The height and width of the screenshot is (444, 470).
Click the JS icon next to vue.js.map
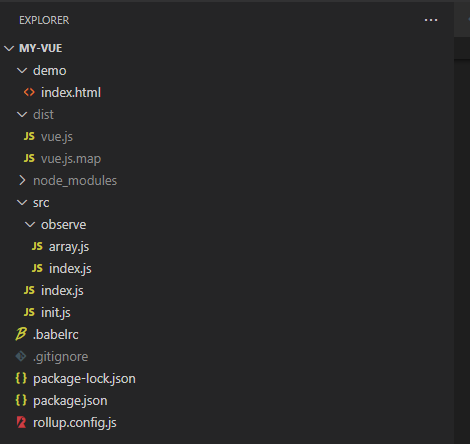point(29,158)
